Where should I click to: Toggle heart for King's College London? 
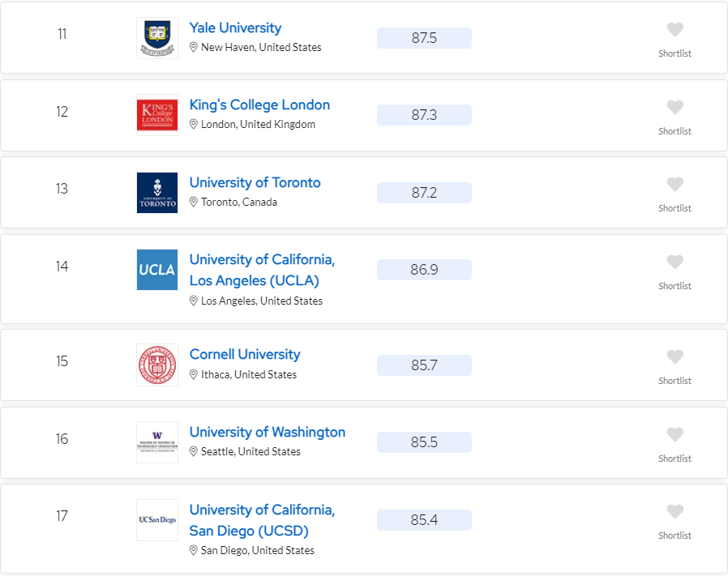click(674, 108)
